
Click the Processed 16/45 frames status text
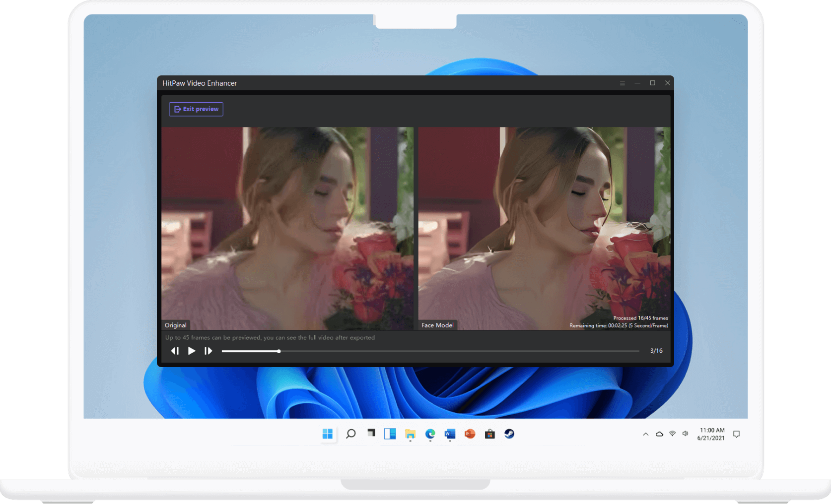pyautogui.click(x=640, y=318)
